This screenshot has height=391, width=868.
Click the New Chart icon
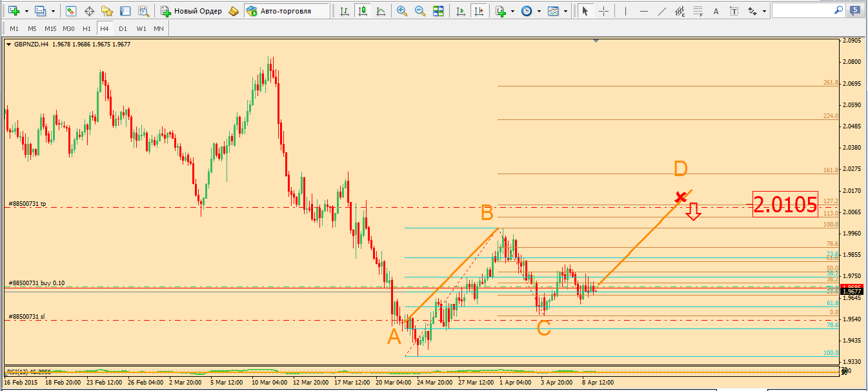(14, 11)
